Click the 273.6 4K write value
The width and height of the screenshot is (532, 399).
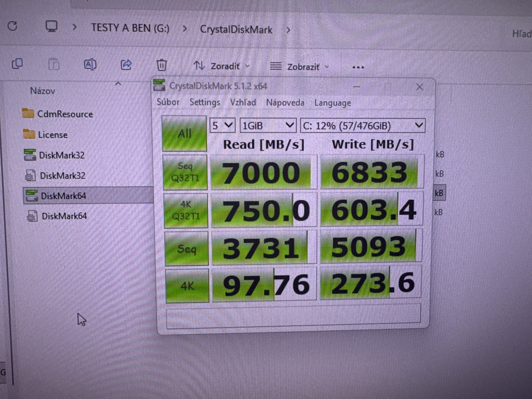point(371,282)
